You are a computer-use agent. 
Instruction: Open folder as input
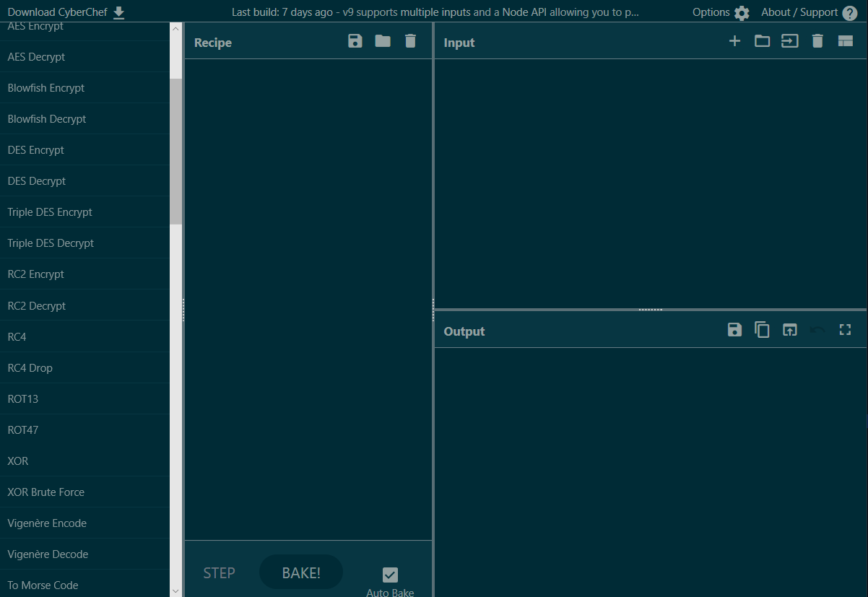pyautogui.click(x=762, y=41)
